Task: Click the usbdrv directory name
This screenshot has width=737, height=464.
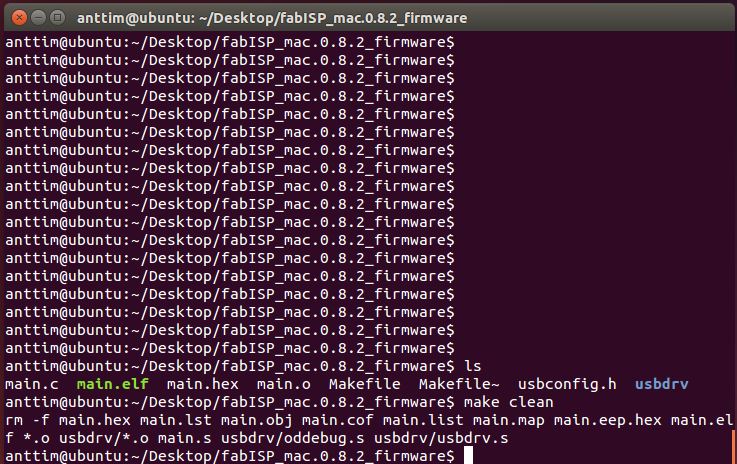Action: [x=661, y=384]
